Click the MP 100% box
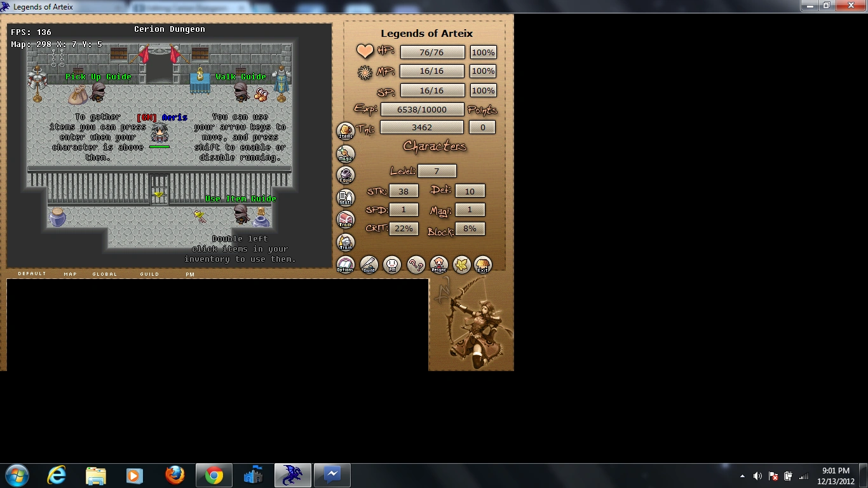 click(484, 71)
